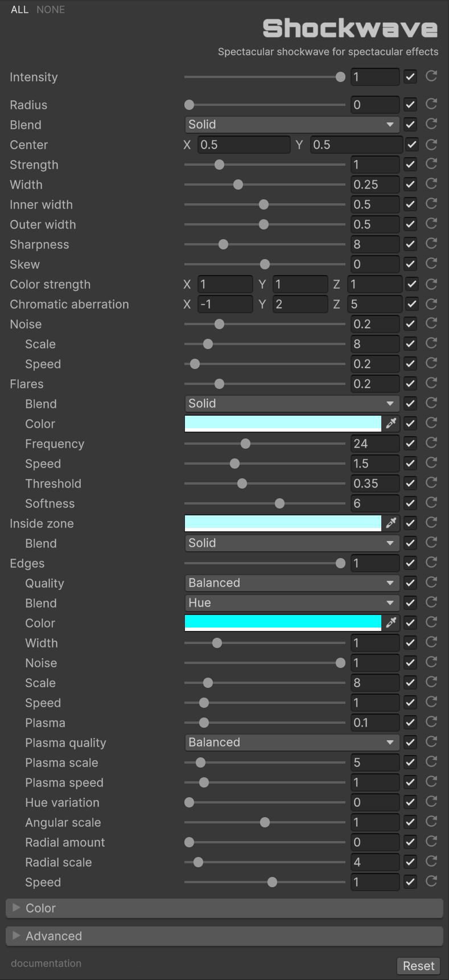This screenshot has height=980, width=449.
Task: Reset Chromatic aberration using its reset icon
Action: (x=431, y=304)
